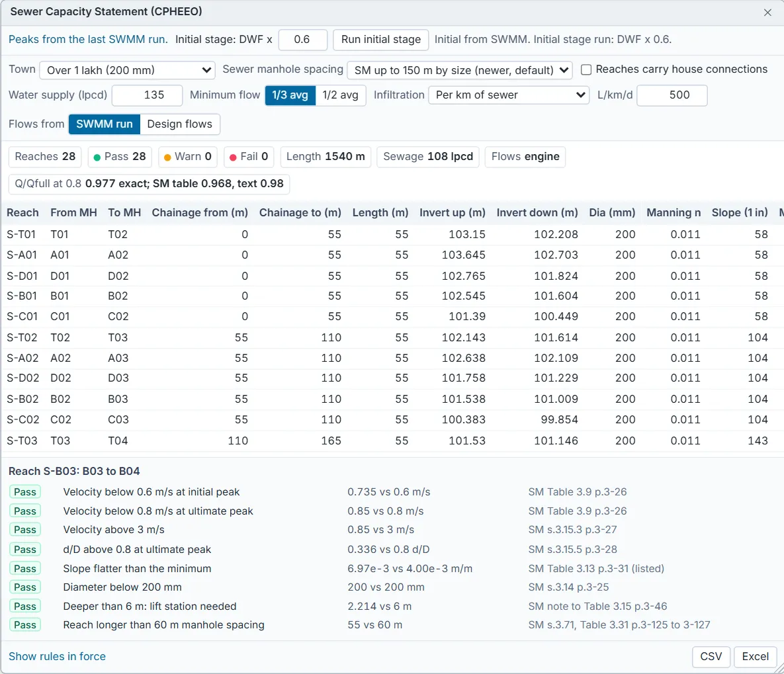The image size is (784, 674).
Task: Click 'Reach longer than 60 m manhole spacing'
Action: [x=163, y=625]
